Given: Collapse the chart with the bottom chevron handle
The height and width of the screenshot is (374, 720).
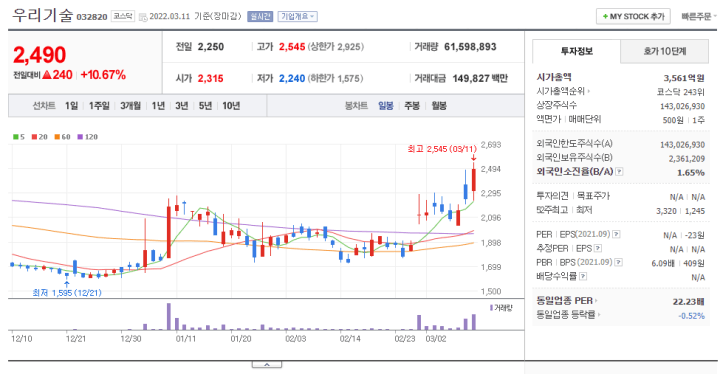Looking at the screenshot, I should [x=267, y=364].
